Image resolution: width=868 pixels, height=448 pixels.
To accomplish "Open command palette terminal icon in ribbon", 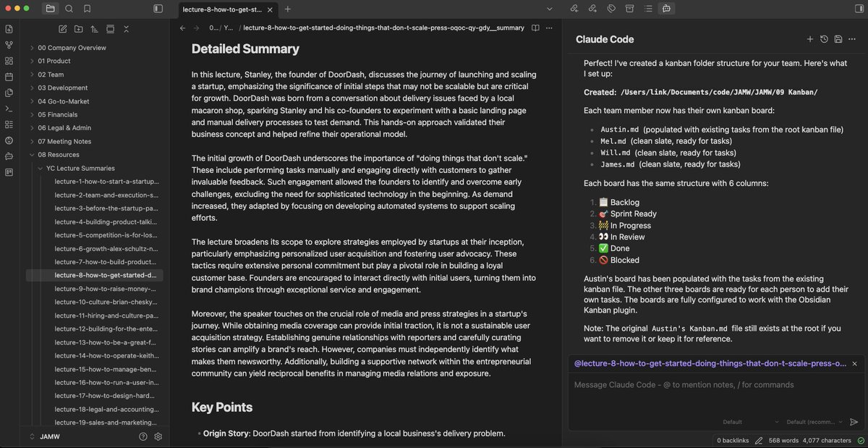I will click(x=9, y=109).
